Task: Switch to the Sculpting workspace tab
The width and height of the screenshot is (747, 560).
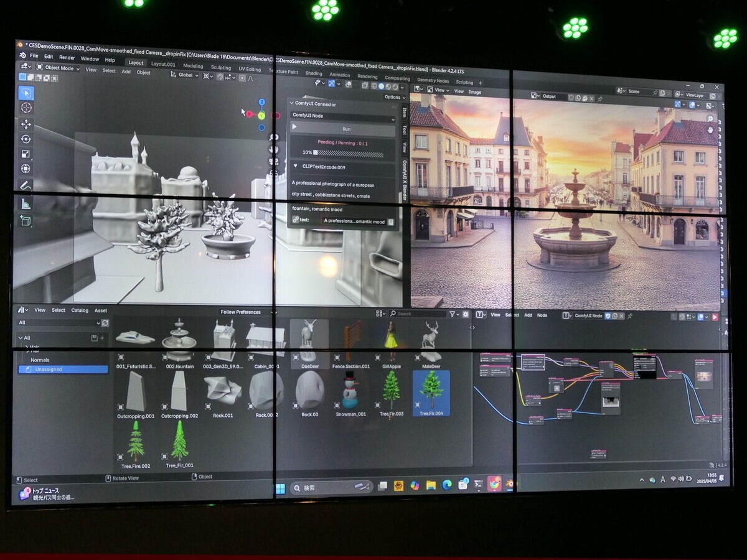Action: coord(221,68)
